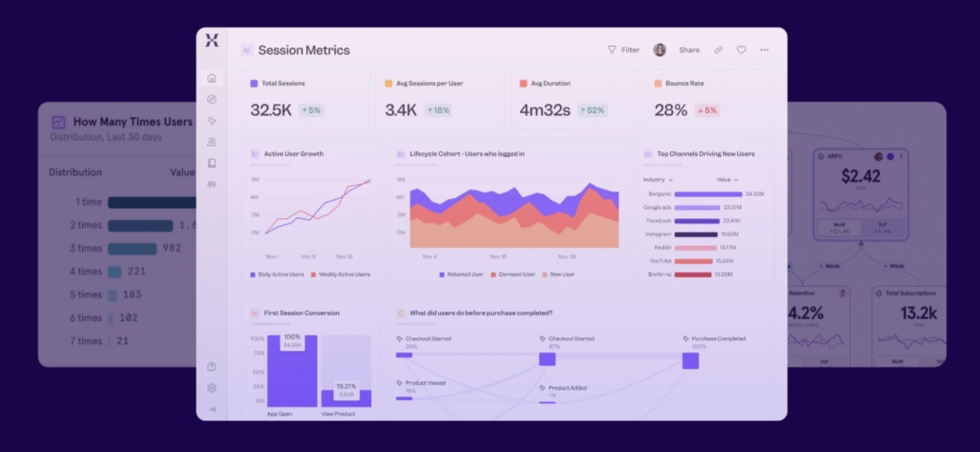Click the Avg Duration red swatch
The width and height of the screenshot is (980, 452).
pyautogui.click(x=523, y=83)
